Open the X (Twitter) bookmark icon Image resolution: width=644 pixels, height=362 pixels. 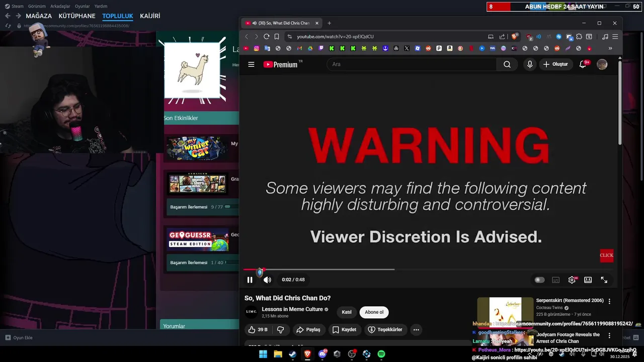(407, 48)
